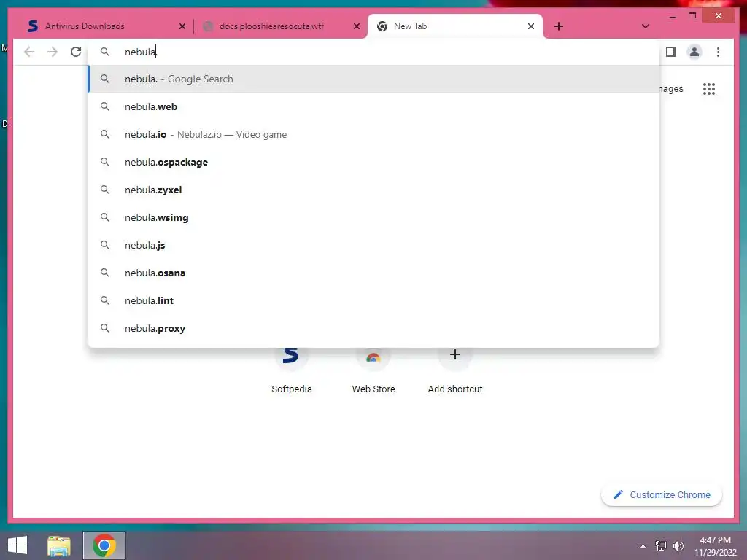Open the Google apps grid

tap(709, 89)
